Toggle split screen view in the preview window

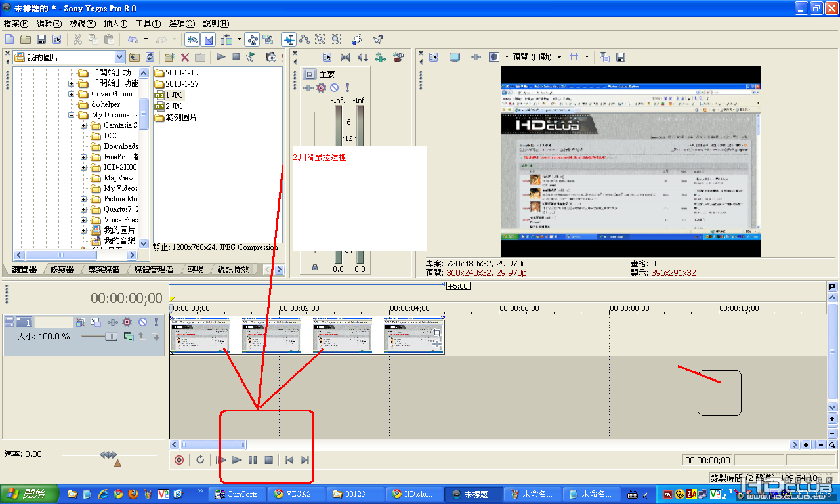(x=494, y=57)
